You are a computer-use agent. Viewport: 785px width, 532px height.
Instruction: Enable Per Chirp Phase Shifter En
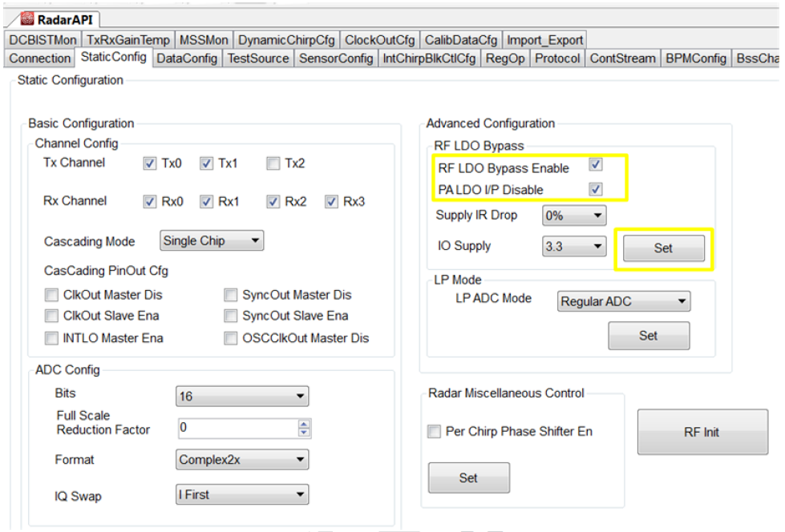(x=433, y=432)
